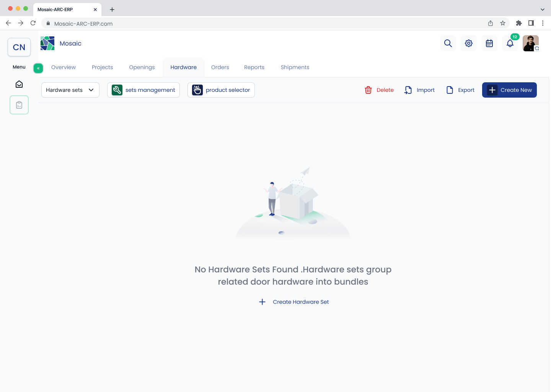551x392 pixels.
Task: Open the calendar icon
Action: click(x=489, y=43)
